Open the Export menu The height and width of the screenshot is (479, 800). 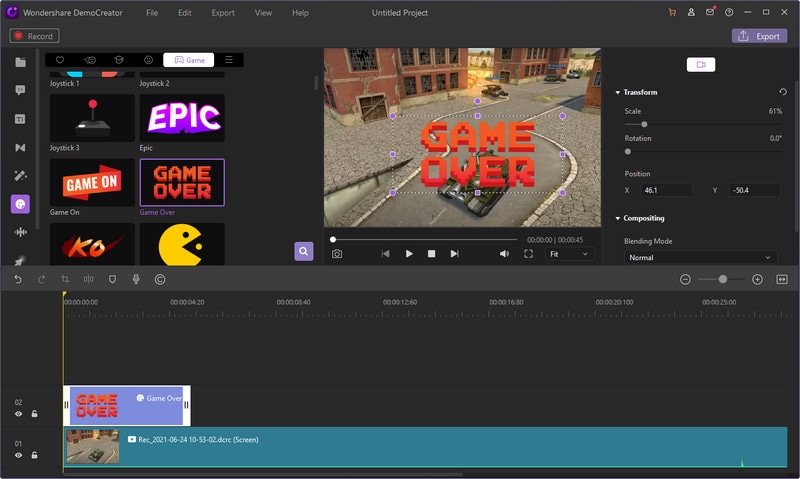point(223,13)
